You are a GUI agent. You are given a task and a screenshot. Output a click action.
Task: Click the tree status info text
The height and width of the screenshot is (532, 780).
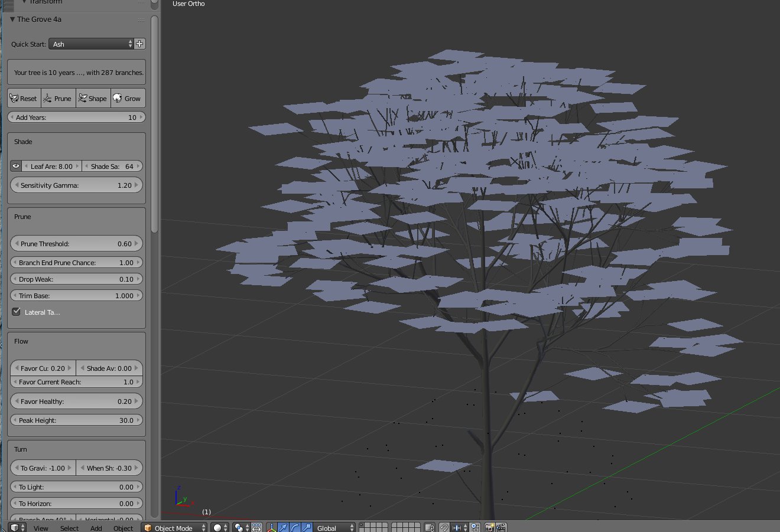79,73
